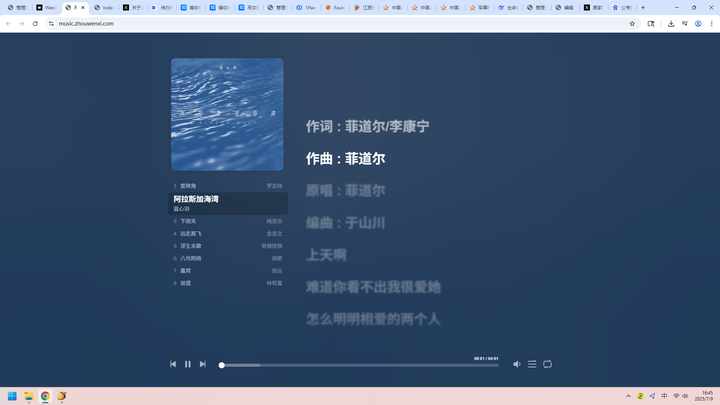This screenshot has width=720, height=405.
Task: Switch to the Favic tab
Action: point(335,7)
